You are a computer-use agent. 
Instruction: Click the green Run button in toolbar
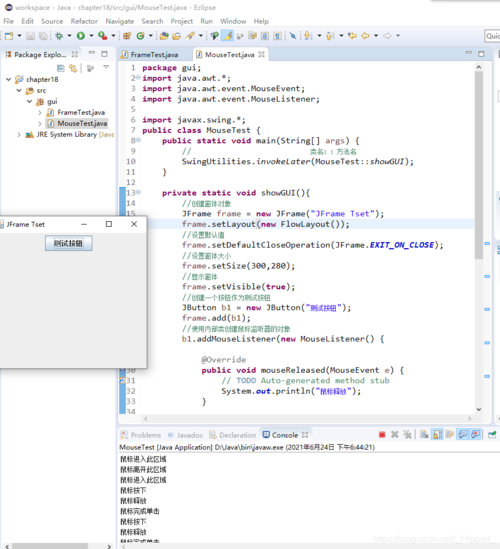81,35
